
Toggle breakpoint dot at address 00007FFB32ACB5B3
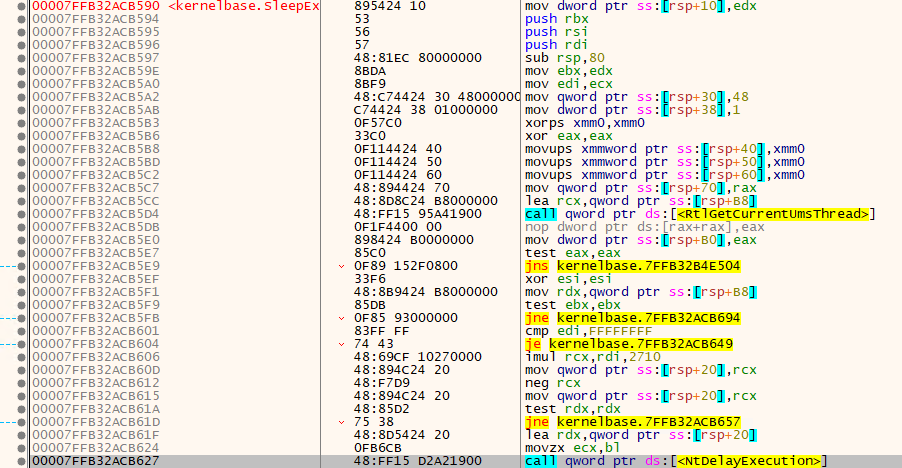pyautogui.click(x=22, y=123)
